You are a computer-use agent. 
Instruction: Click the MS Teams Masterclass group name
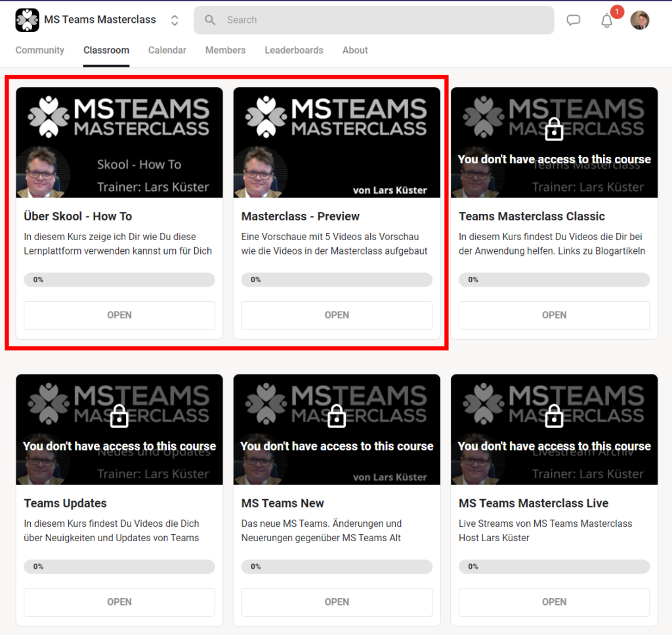[x=100, y=20]
